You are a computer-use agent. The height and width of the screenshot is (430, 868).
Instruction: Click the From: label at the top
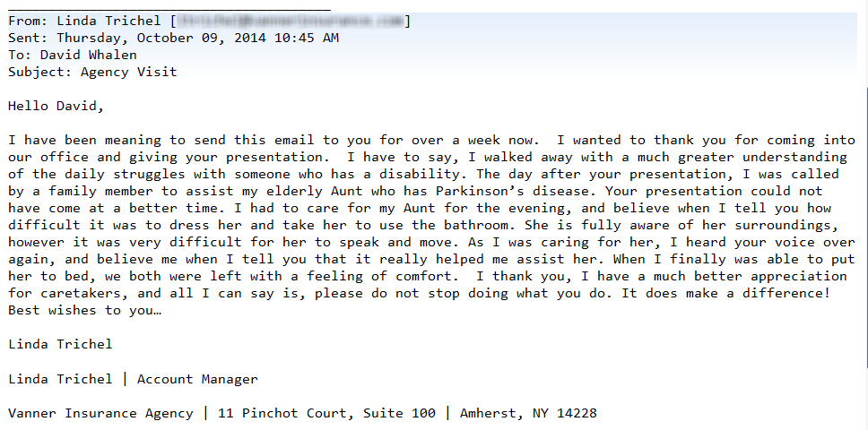tap(28, 21)
